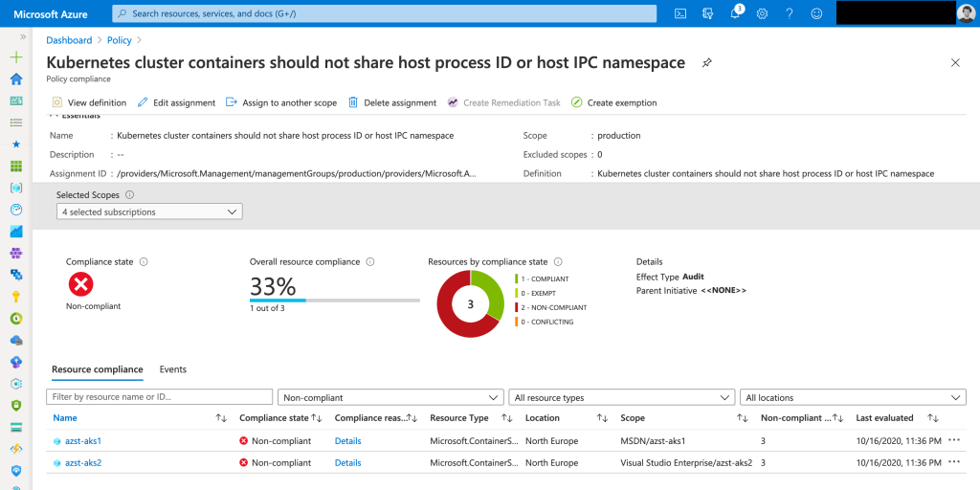Viewport: 980px width, 490px height.
Task: Go to Home via sidebar house icon
Action: pos(16,79)
